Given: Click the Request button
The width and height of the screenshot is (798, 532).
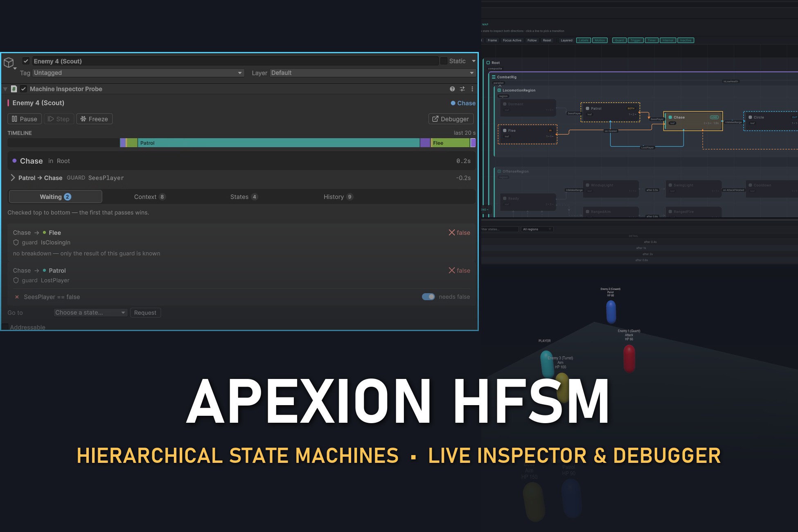Looking at the screenshot, I should [x=145, y=313].
